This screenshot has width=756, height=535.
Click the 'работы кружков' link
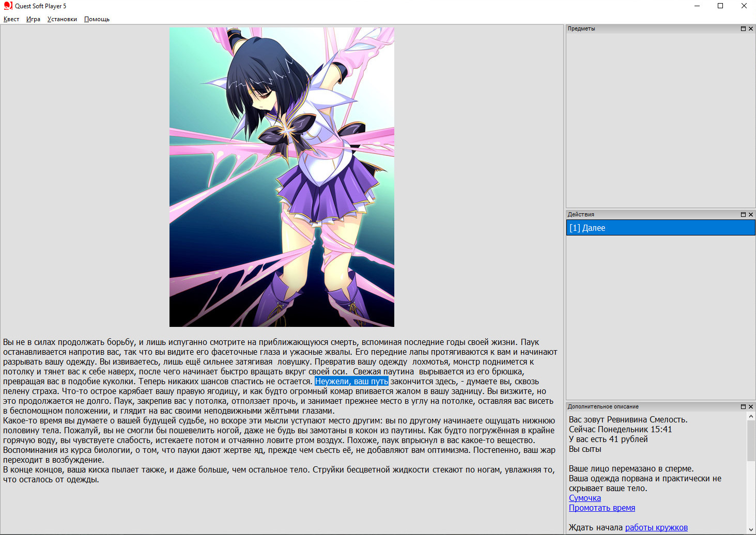(656, 527)
